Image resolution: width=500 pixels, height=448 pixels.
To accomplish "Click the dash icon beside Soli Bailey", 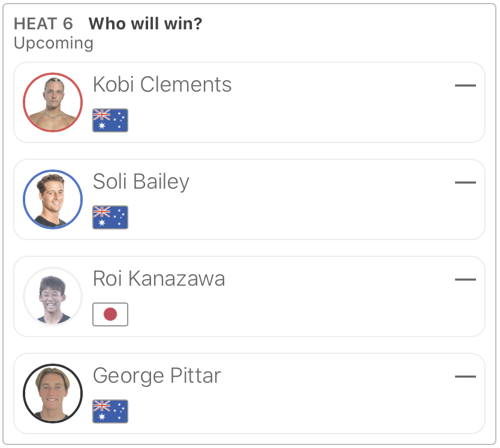I will 465,183.
